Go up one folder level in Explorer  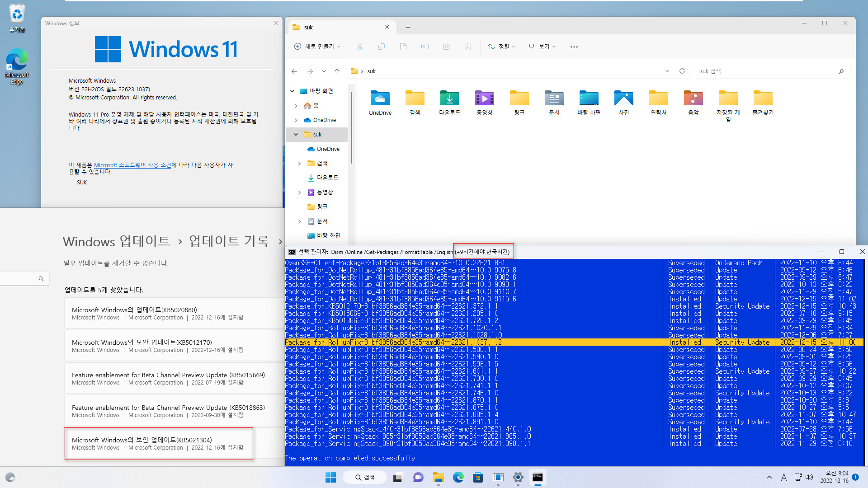click(337, 71)
